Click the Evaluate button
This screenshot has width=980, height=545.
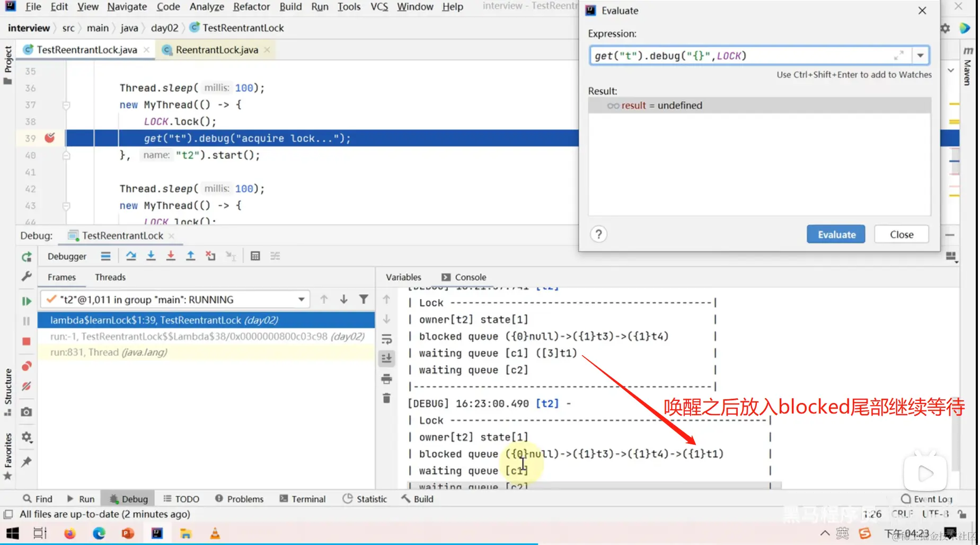[x=836, y=234]
